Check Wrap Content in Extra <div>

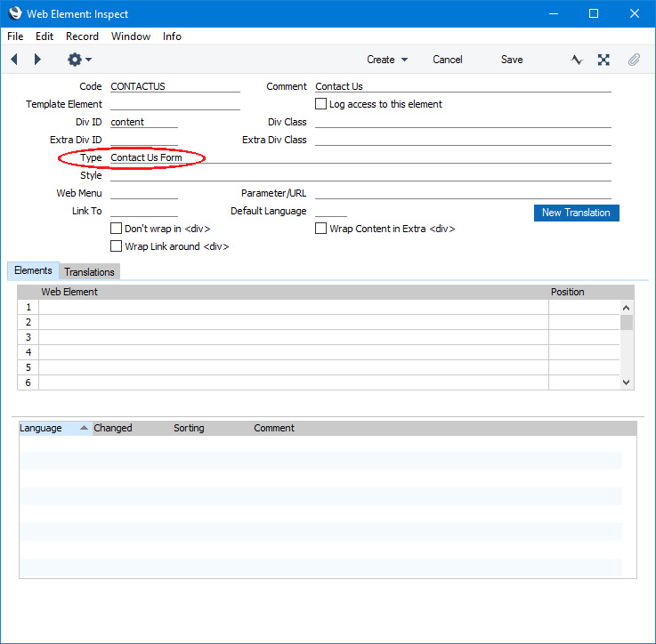(321, 229)
